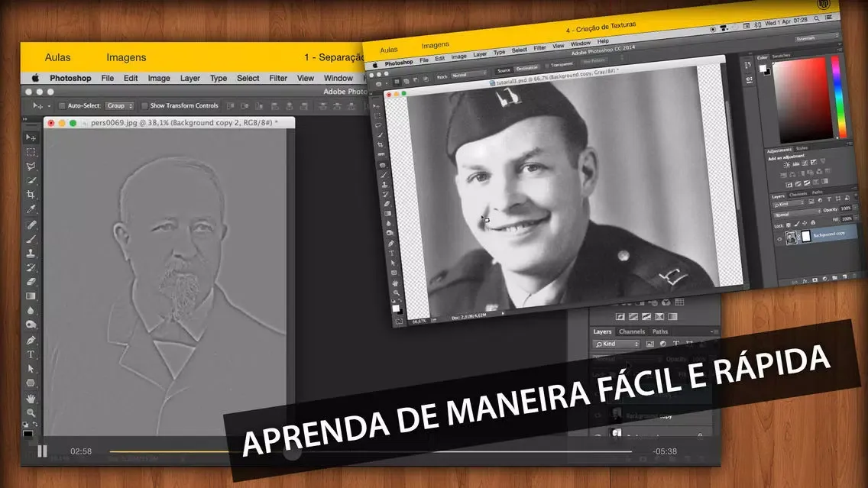
Task: Click the remaining time -05:38 label
Action: click(x=664, y=451)
